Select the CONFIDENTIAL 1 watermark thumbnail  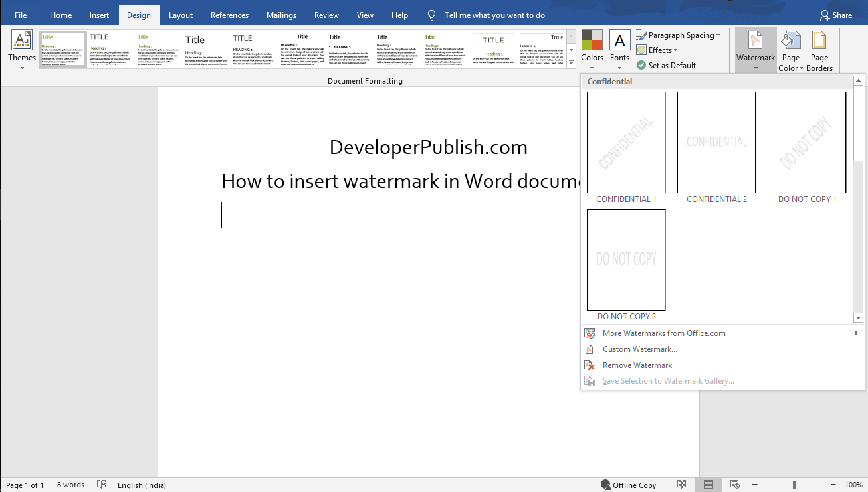pos(625,142)
